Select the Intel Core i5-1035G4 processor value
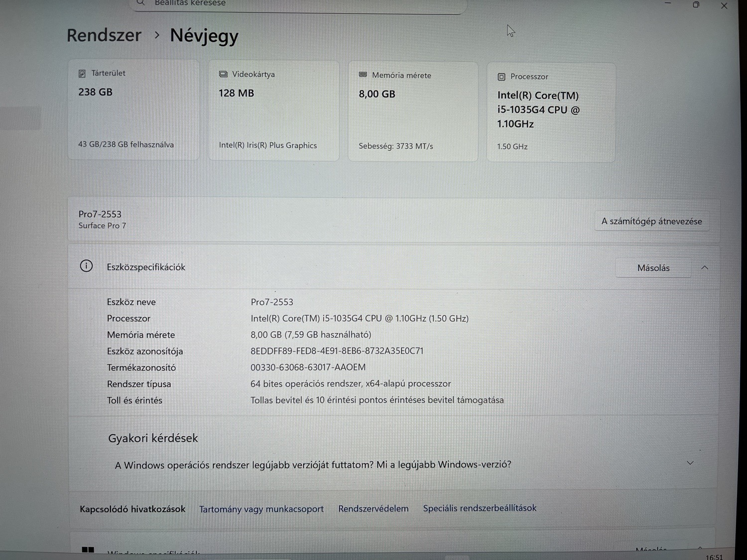The width and height of the screenshot is (747, 560). pyautogui.click(x=360, y=318)
